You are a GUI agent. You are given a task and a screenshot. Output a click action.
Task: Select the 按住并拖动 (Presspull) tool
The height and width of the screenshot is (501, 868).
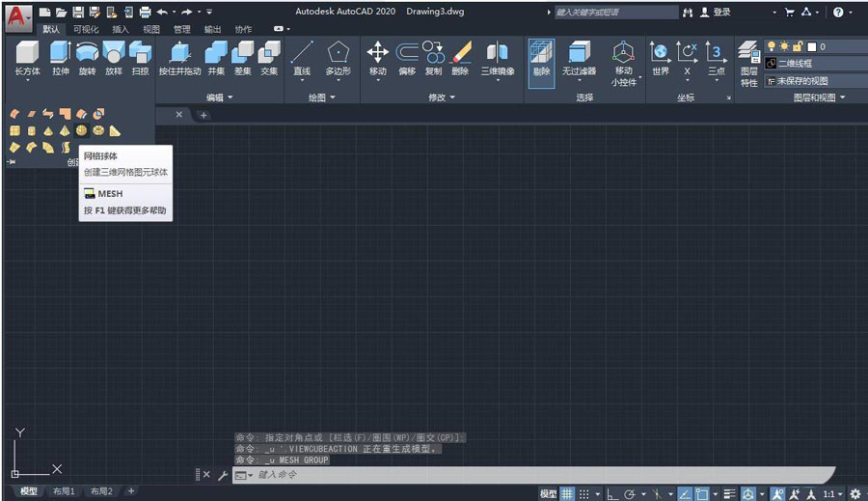[180, 58]
